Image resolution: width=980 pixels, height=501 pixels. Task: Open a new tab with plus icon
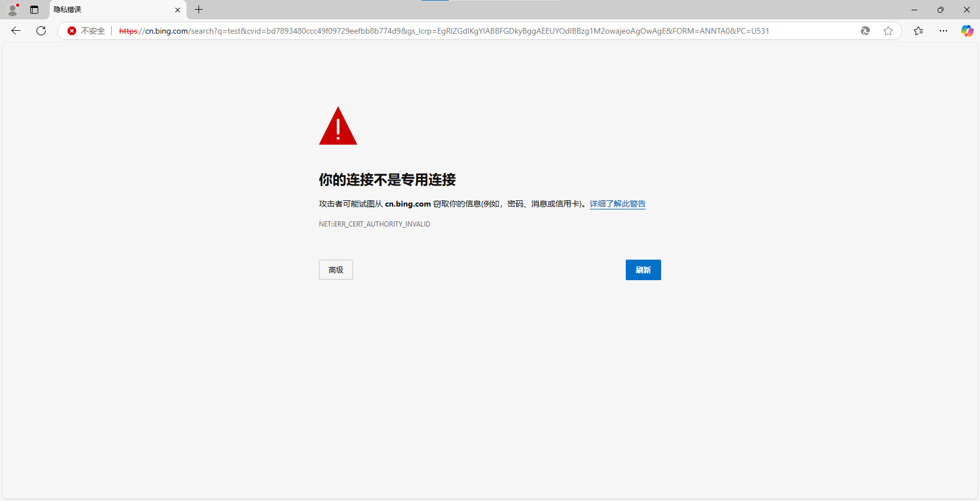coord(199,10)
